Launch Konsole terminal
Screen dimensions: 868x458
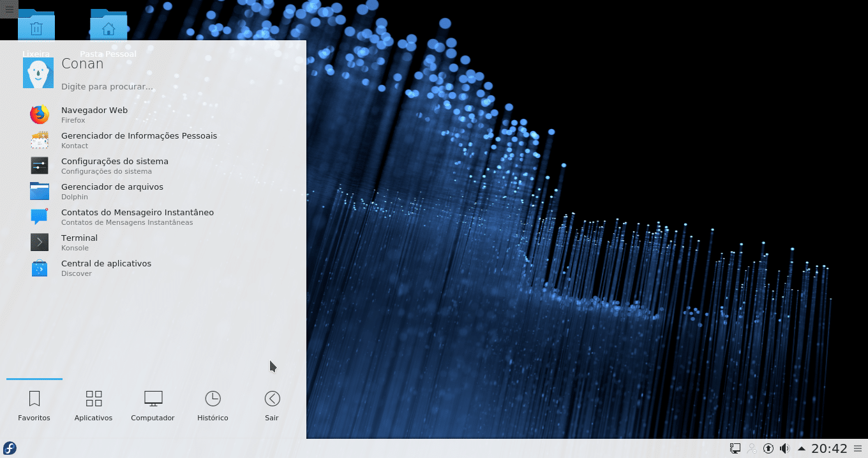(153, 243)
